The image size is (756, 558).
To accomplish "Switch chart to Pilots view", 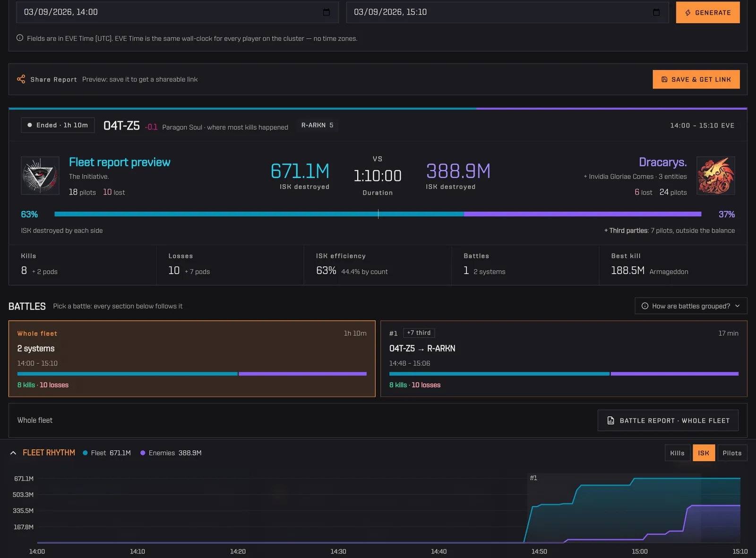I will tap(732, 453).
